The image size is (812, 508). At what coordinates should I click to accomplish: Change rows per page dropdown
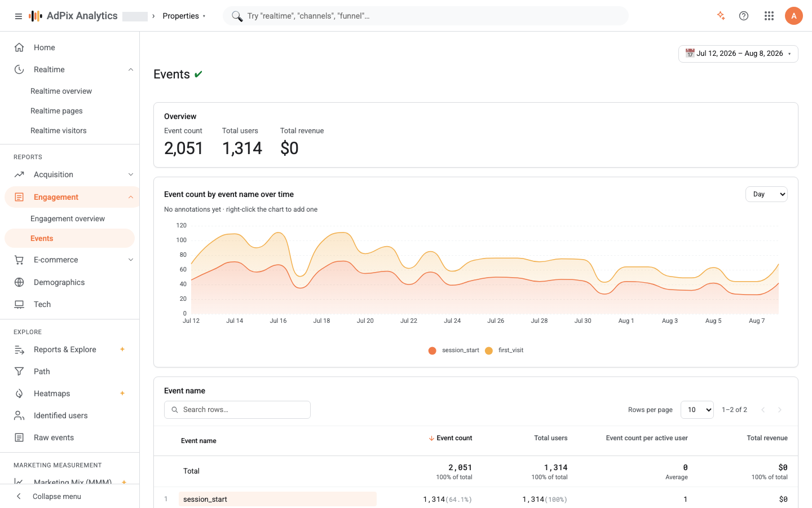pyautogui.click(x=697, y=410)
